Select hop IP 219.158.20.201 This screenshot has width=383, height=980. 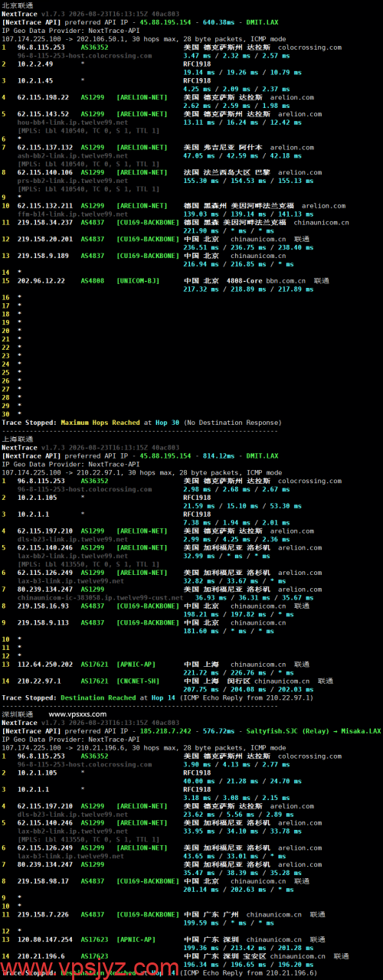click(x=45, y=240)
